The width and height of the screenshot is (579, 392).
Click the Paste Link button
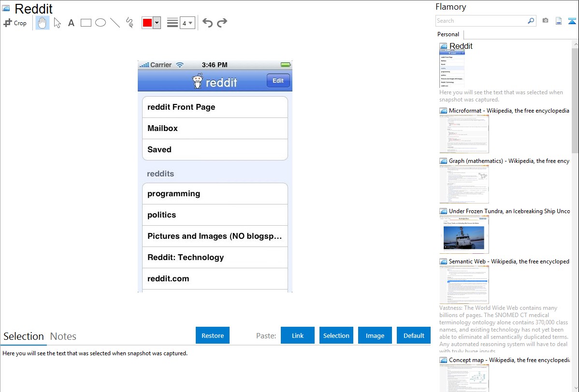point(298,335)
